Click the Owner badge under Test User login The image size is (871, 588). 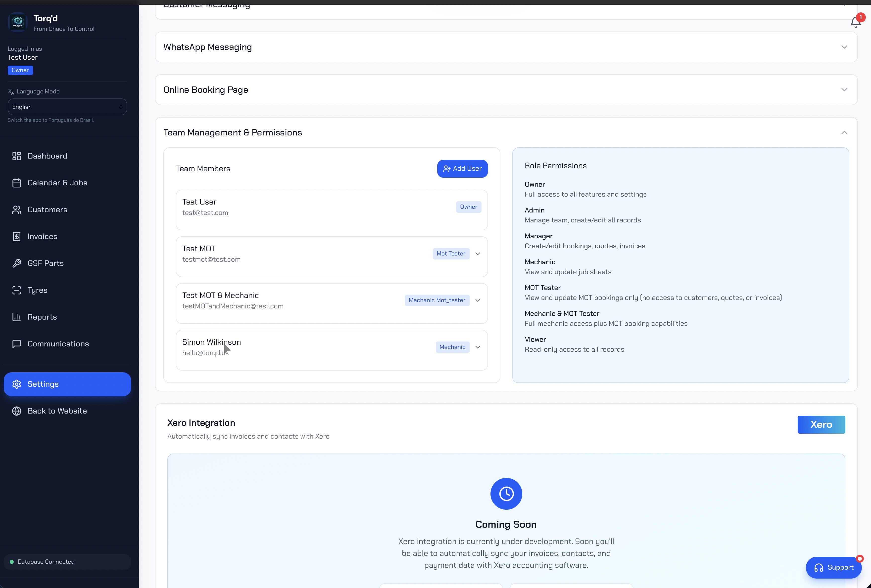[x=20, y=70]
